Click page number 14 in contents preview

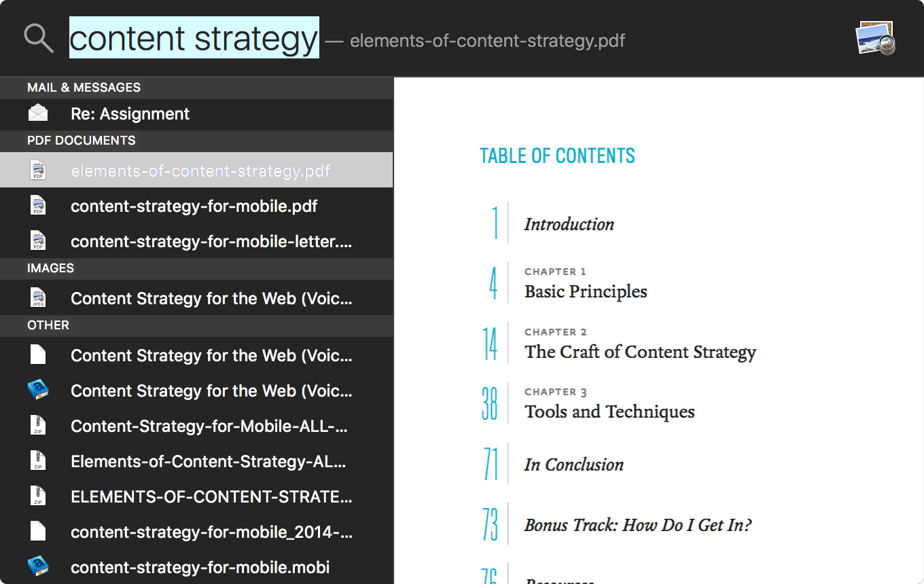pos(490,344)
